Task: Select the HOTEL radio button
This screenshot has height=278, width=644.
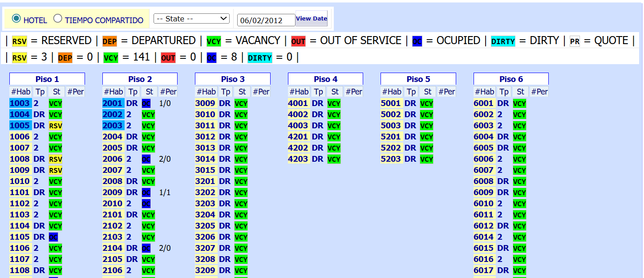Action: [x=16, y=19]
